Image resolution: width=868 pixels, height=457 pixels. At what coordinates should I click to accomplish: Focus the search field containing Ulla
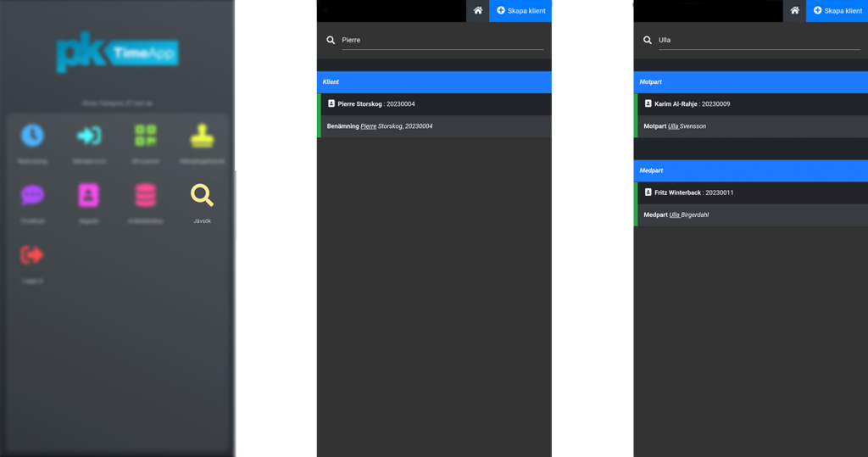(x=757, y=40)
